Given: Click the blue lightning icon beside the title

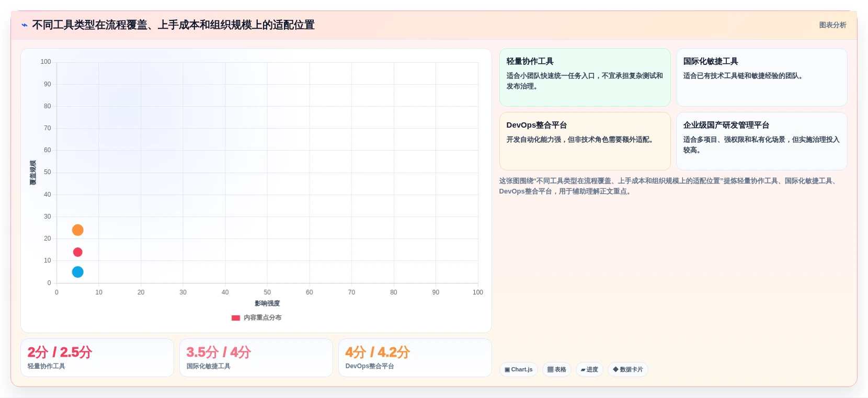Looking at the screenshot, I should [x=25, y=25].
